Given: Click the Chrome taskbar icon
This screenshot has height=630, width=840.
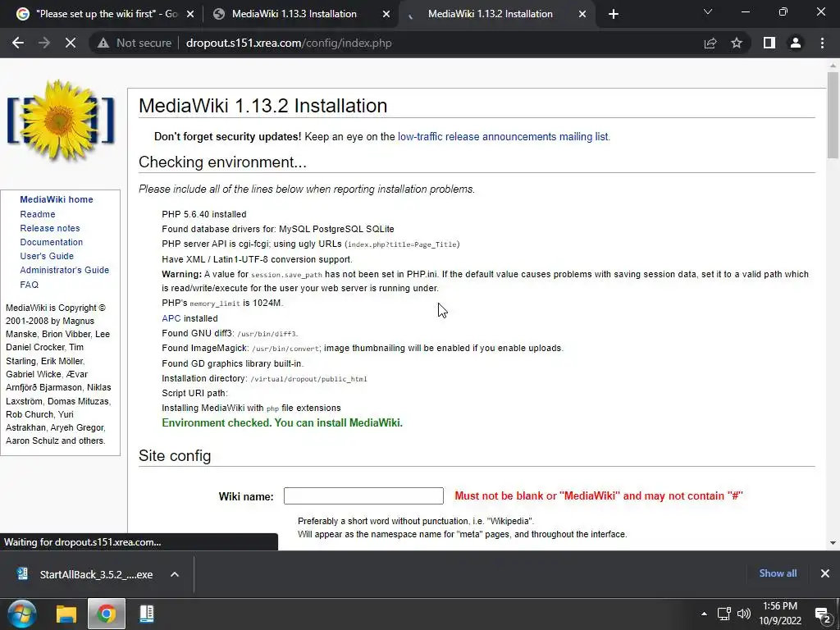Looking at the screenshot, I should [106, 614].
